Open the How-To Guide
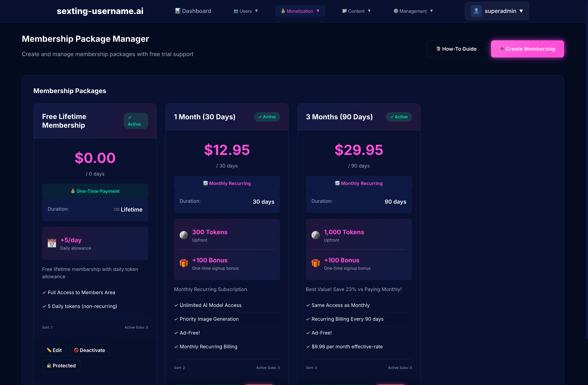The width and height of the screenshot is (588, 385). point(456,49)
